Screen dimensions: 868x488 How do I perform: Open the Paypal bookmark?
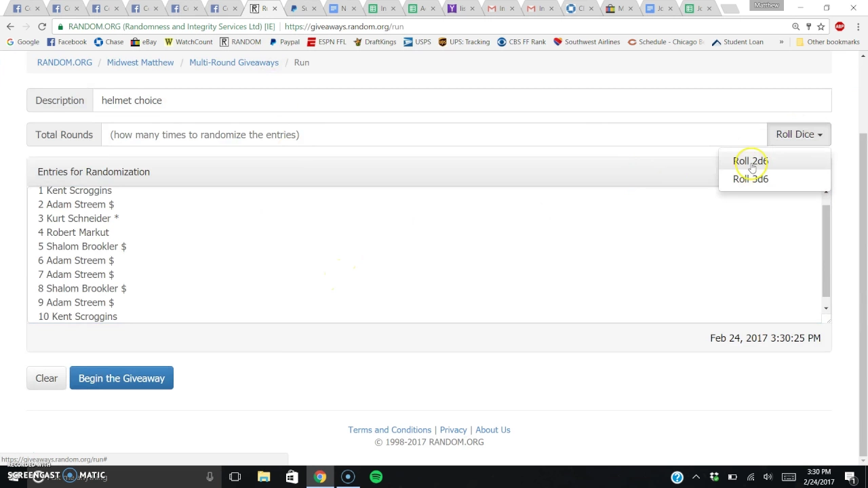pyautogui.click(x=284, y=42)
